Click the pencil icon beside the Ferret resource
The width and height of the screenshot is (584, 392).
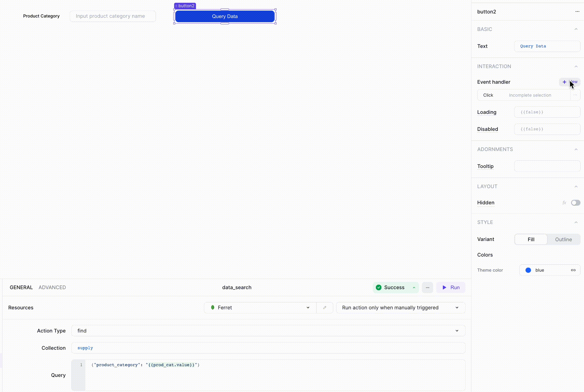(x=325, y=307)
